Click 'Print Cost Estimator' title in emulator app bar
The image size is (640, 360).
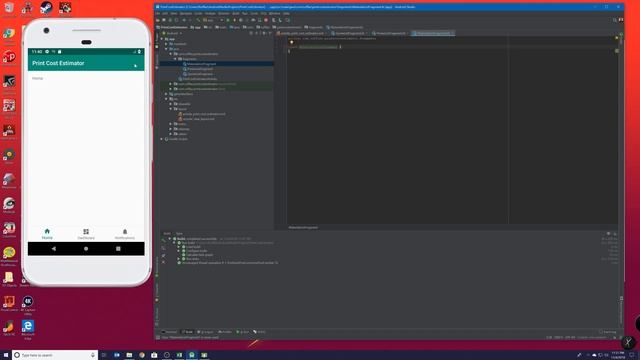click(58, 63)
